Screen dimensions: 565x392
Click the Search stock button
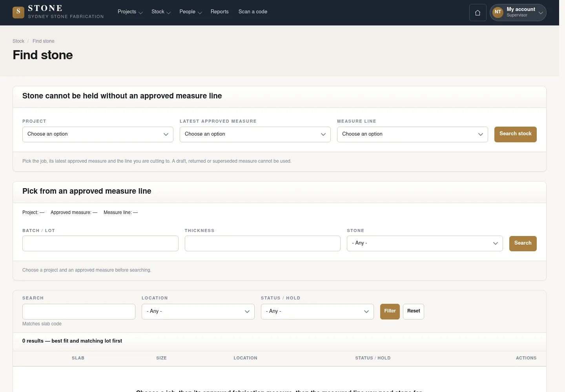(x=515, y=134)
